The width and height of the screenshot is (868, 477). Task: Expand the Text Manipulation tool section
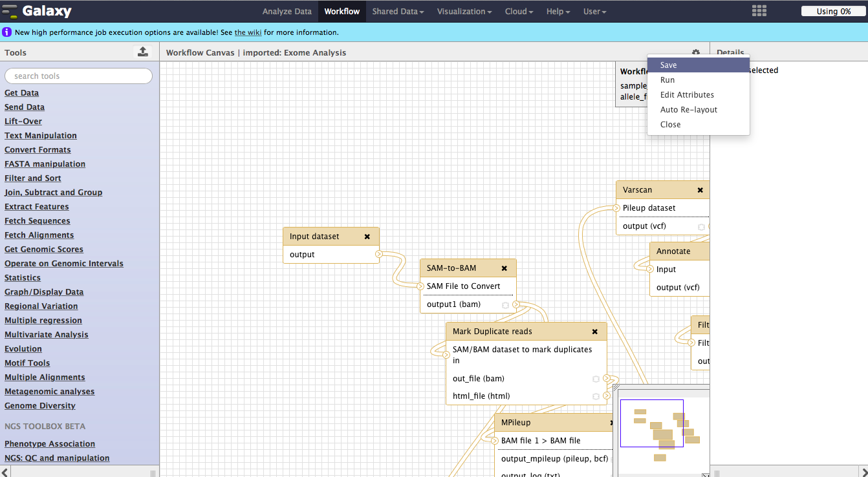(x=41, y=136)
